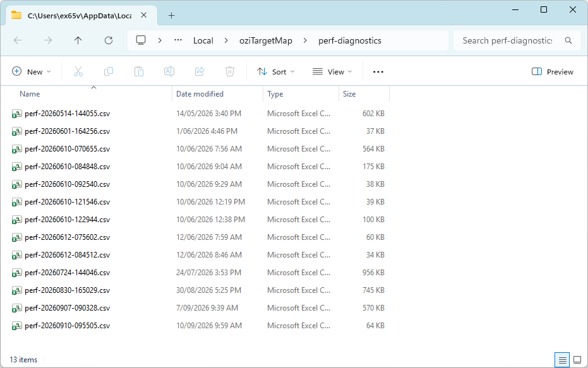The width and height of the screenshot is (588, 368).
Task: Open the New item dropdown
Action: tap(32, 71)
